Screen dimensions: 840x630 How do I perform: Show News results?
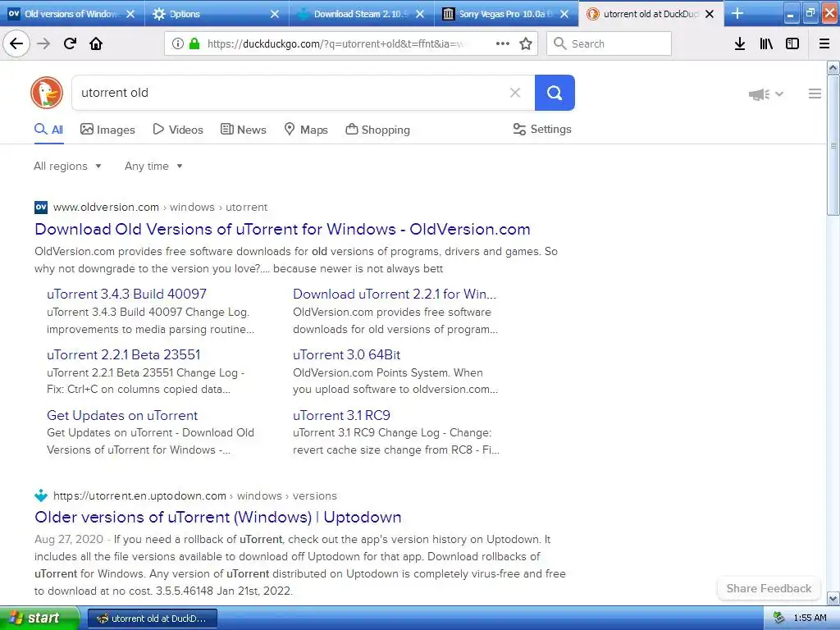(243, 130)
